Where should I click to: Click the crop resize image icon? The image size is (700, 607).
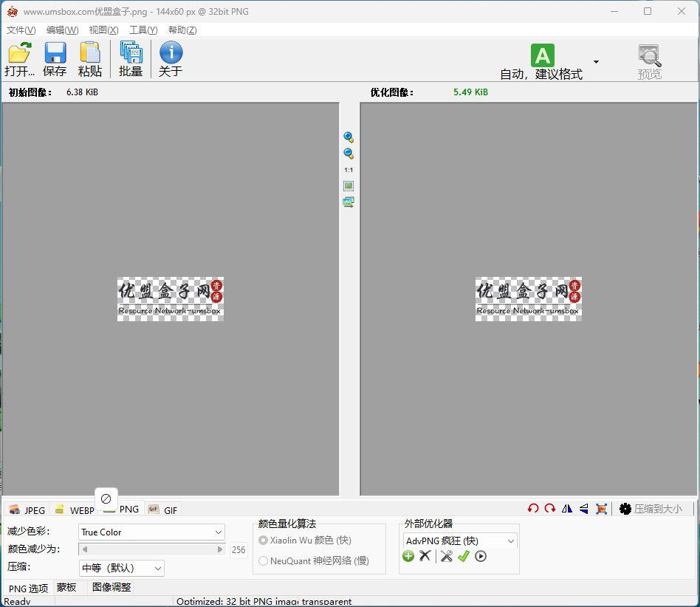601,509
